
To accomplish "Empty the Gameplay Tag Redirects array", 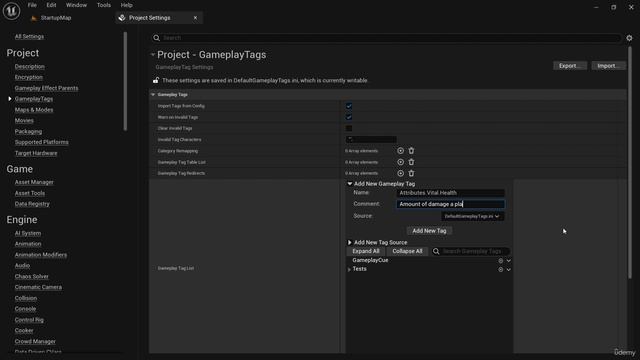I will 411,173.
